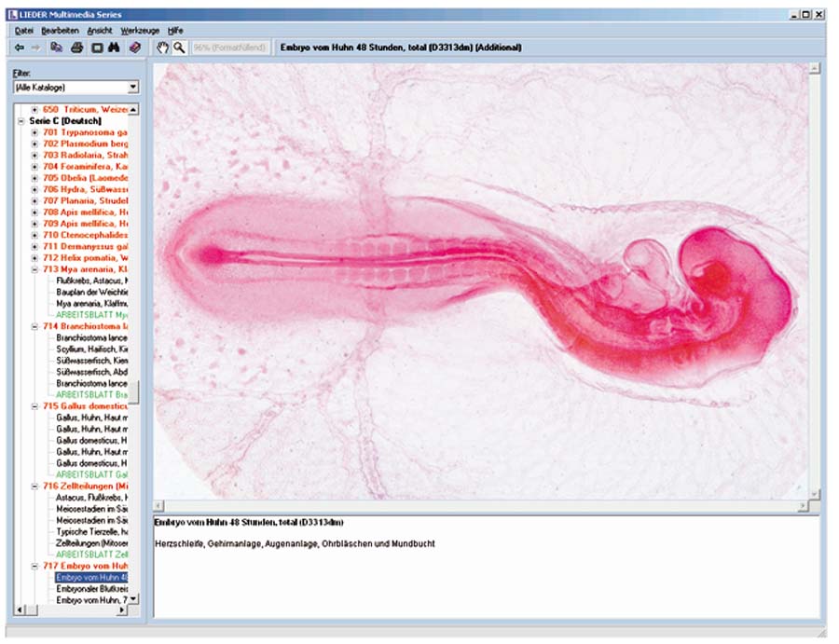
Task: Click the red book toolbar icon
Action: 135,47
